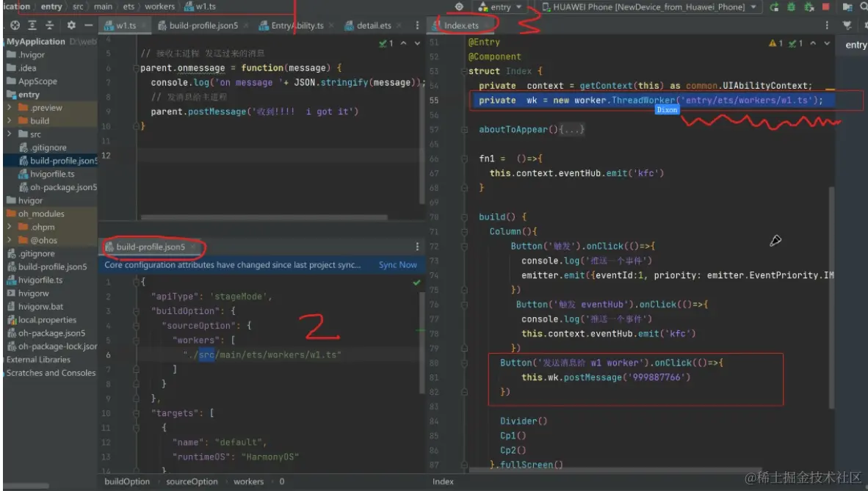
Task: Close the detail.ets tab
Action: 399,26
